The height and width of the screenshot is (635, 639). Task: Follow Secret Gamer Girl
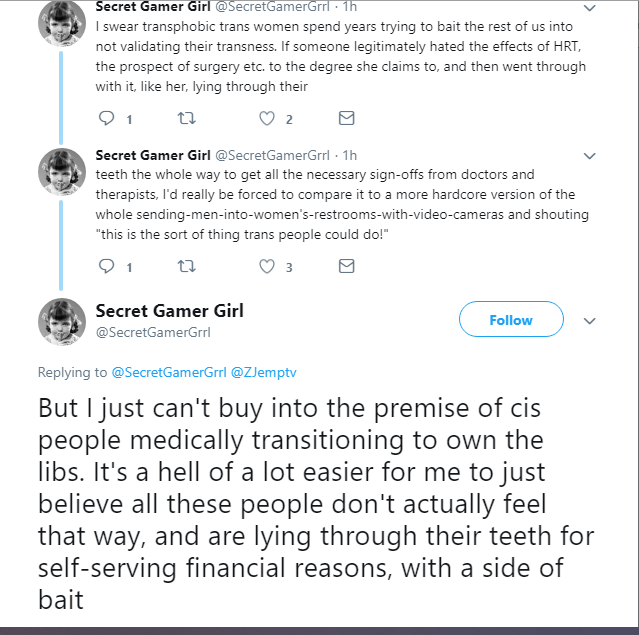click(511, 319)
